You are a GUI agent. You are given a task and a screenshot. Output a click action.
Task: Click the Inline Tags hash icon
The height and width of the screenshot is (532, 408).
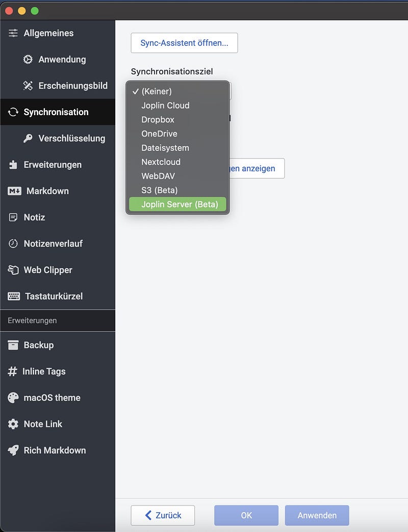click(x=12, y=371)
